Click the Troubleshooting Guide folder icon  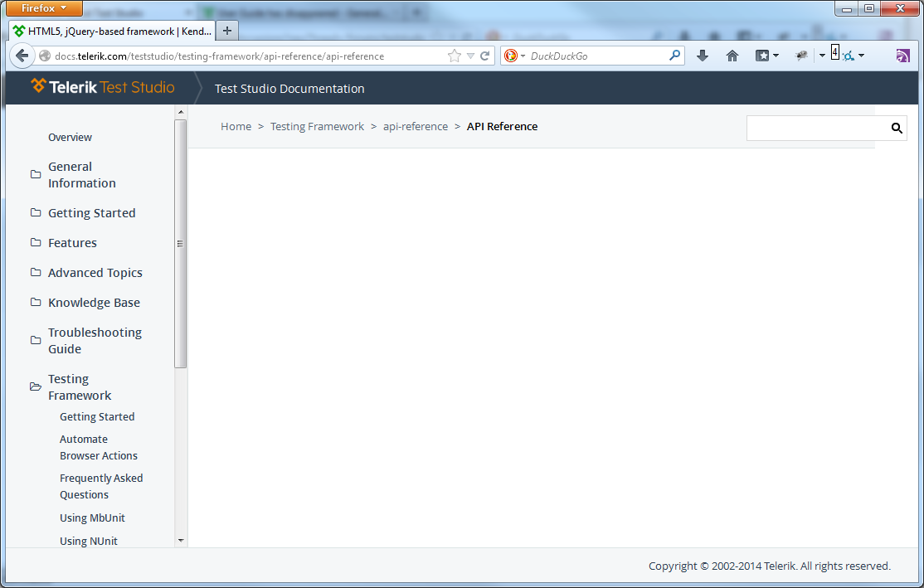pyautogui.click(x=36, y=341)
